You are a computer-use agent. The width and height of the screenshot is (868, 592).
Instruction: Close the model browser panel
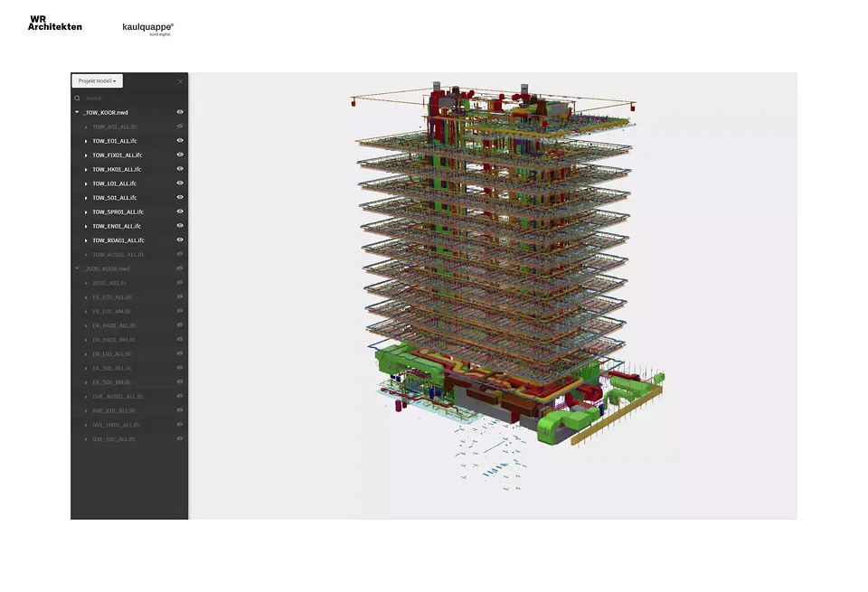click(181, 81)
